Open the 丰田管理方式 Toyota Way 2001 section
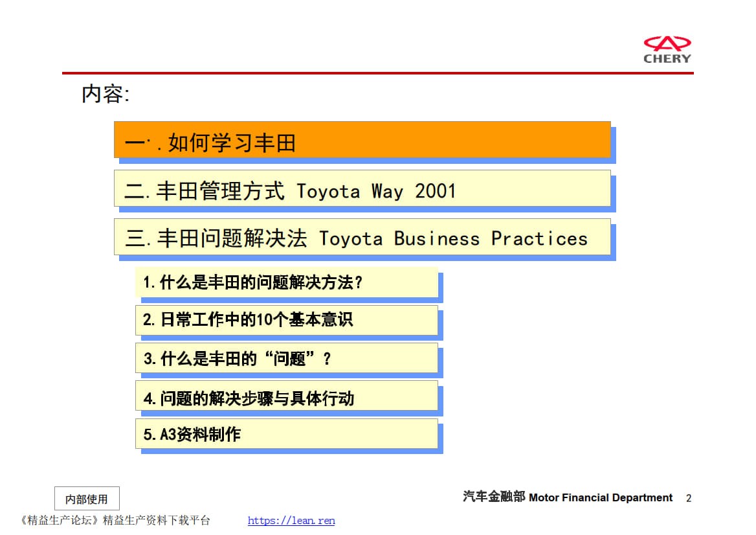 (x=362, y=188)
